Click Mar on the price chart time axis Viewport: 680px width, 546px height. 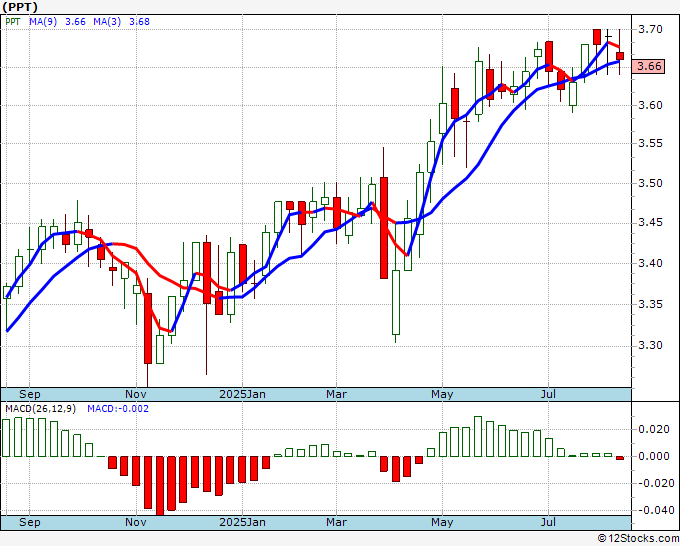pos(337,394)
